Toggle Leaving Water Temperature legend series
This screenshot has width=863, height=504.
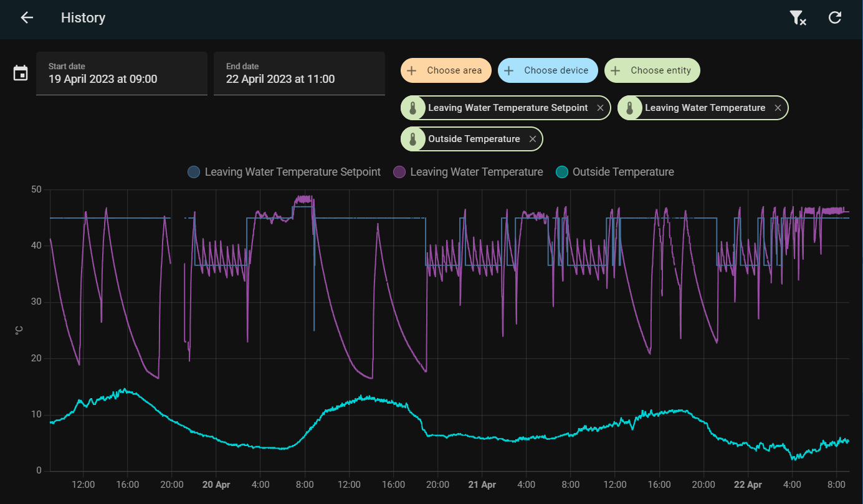point(468,172)
